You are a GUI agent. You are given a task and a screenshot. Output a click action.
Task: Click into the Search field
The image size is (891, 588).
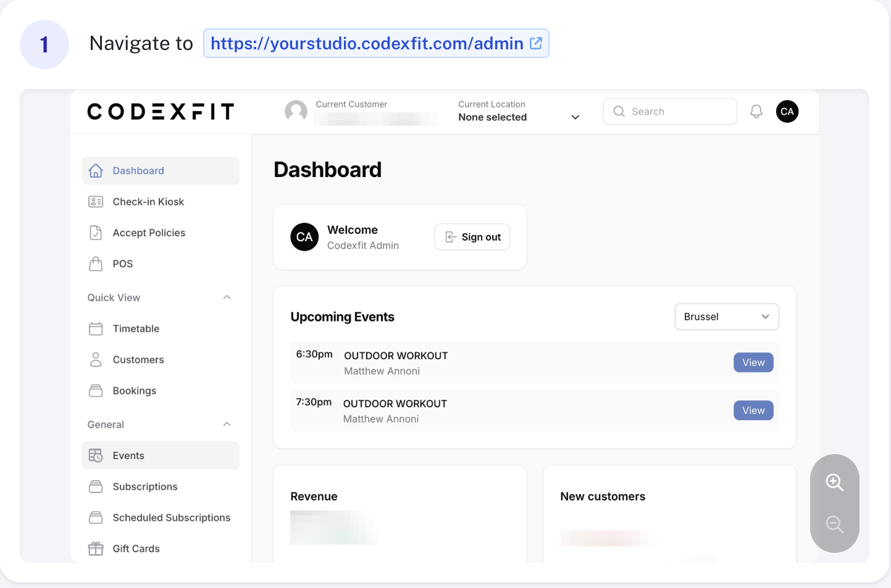click(670, 112)
